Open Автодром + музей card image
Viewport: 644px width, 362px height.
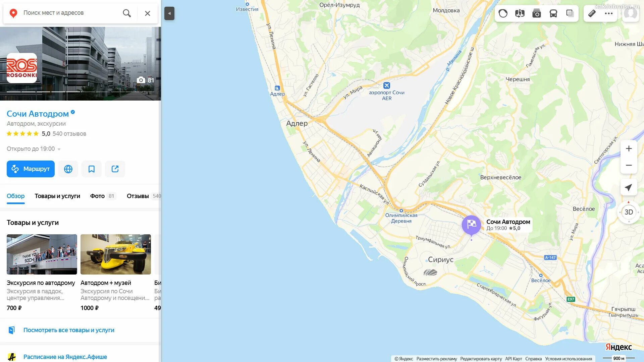(116, 254)
